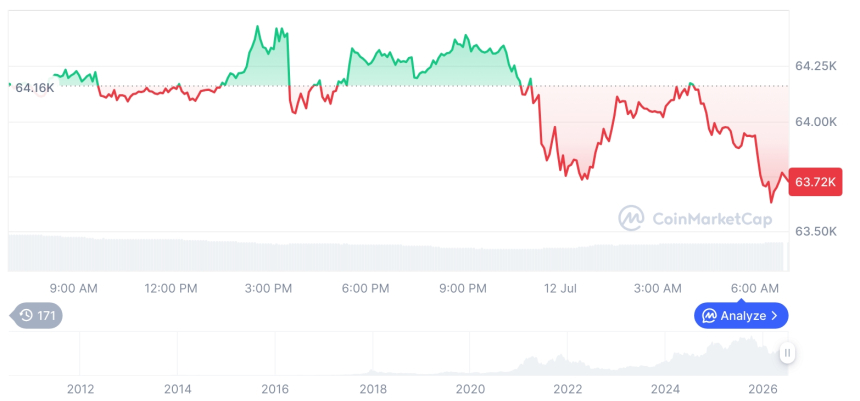The width and height of the screenshot is (860, 401).
Task: Click the CoinMarketCap icon inside Analyze
Action: pyautogui.click(x=710, y=315)
